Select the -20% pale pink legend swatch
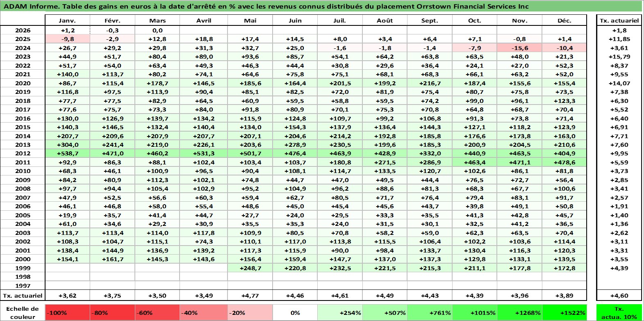 coord(250,312)
